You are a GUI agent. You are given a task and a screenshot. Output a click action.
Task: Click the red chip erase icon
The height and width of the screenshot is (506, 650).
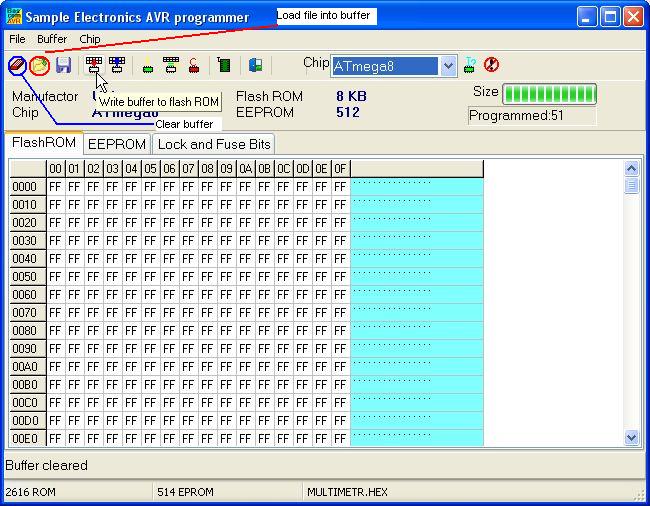click(x=194, y=65)
